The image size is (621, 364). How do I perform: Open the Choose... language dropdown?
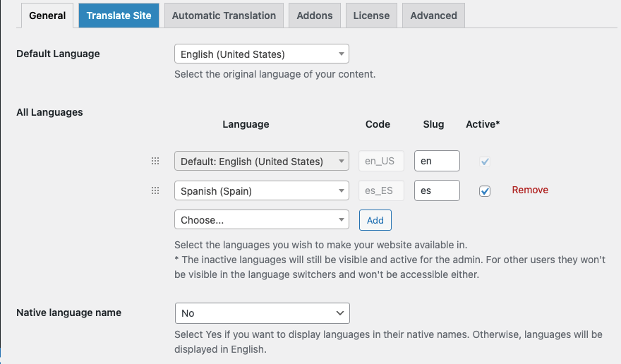click(x=261, y=220)
